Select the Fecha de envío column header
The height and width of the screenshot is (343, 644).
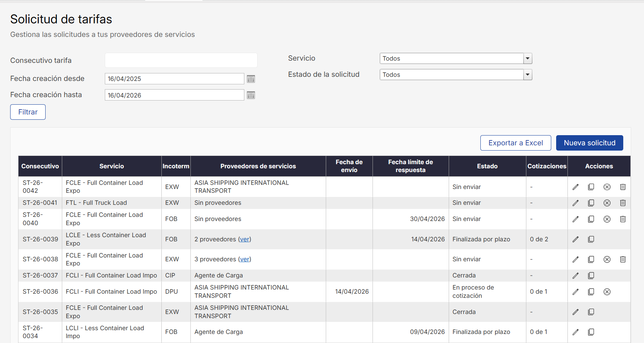[349, 166]
